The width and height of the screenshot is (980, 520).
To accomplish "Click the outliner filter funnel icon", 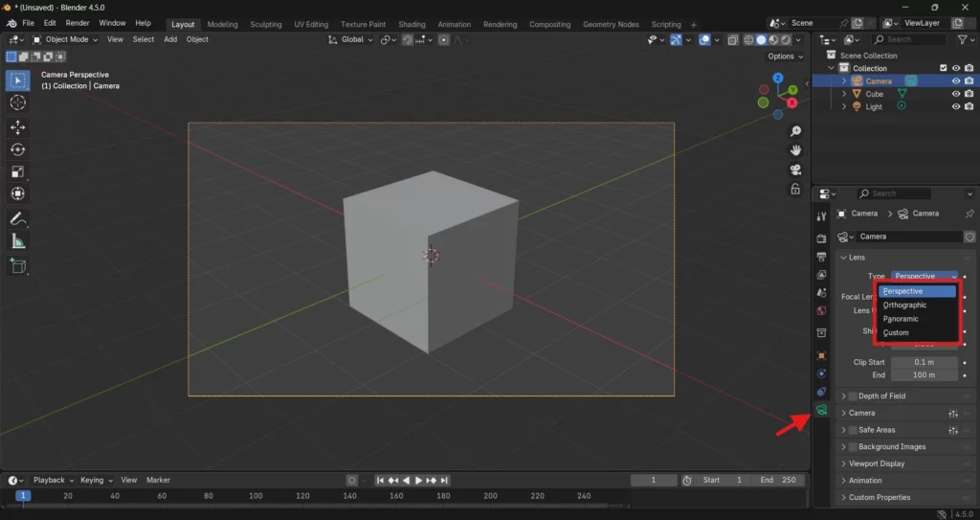I will coord(963,39).
